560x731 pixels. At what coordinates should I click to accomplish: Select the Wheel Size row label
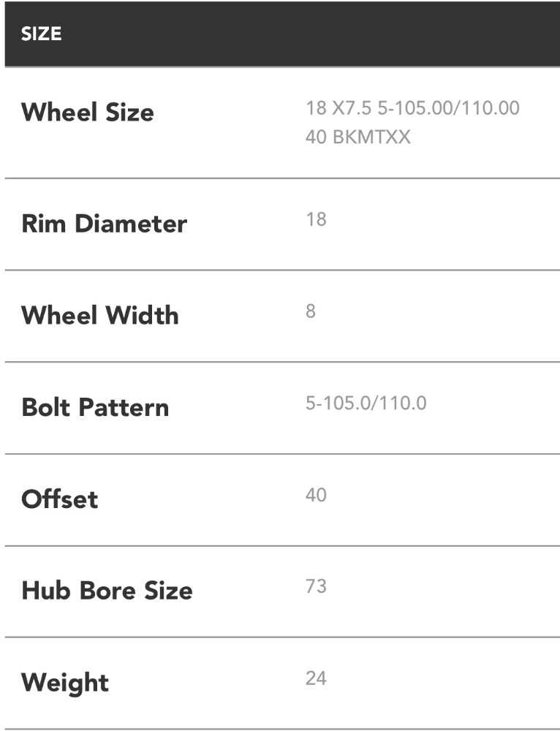click(x=88, y=113)
